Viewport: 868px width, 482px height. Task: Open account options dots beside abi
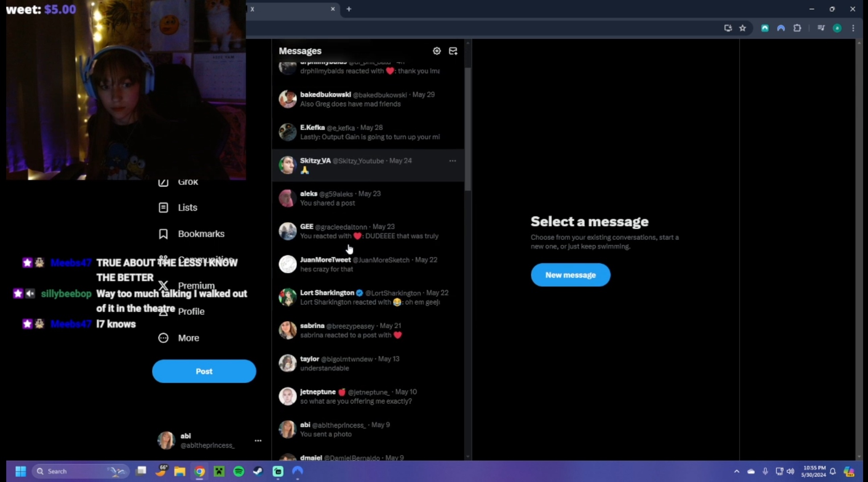coord(258,440)
